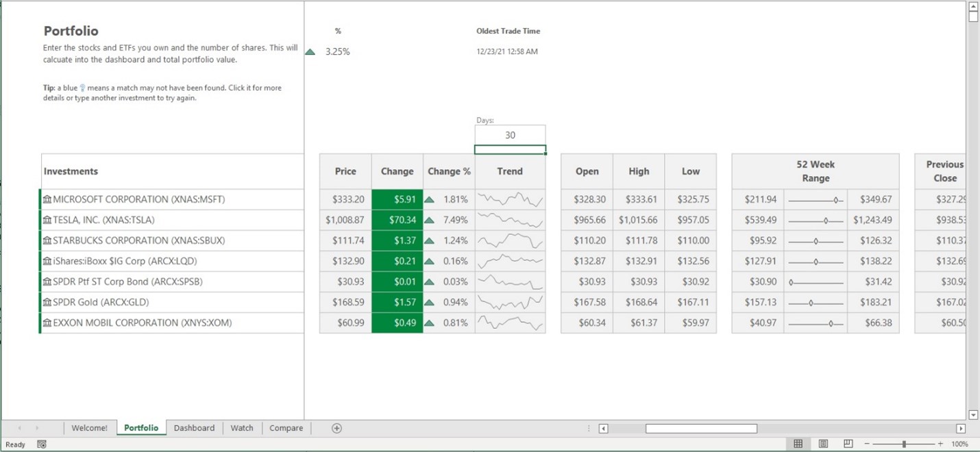Click the green up-arrow beside the 3.25% value
This screenshot has height=452, width=980.
tap(310, 51)
